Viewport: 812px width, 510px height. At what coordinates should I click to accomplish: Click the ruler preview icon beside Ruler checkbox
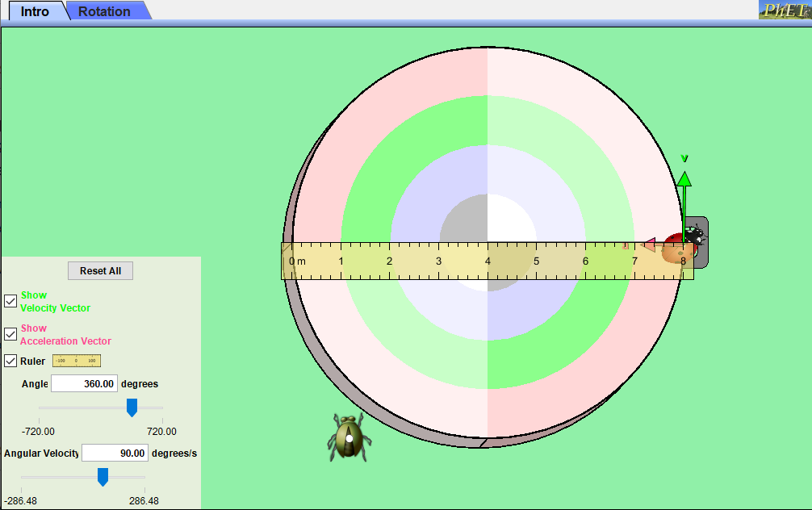(x=76, y=361)
